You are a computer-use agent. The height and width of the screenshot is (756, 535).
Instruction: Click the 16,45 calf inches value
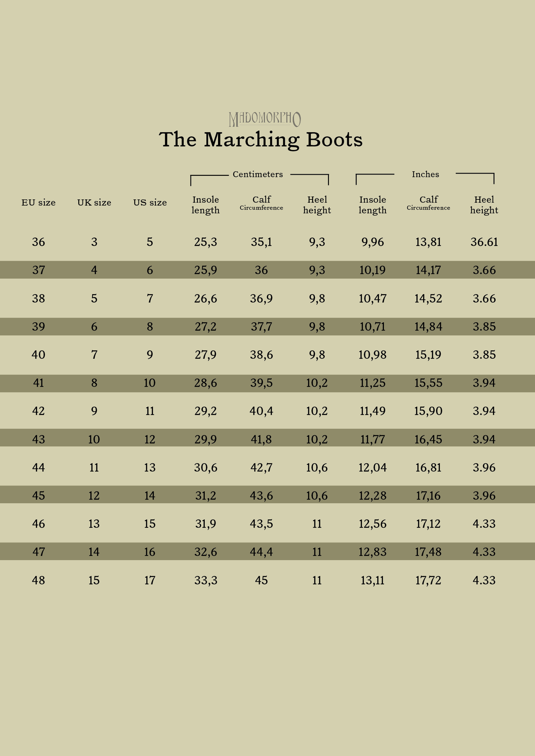pyautogui.click(x=428, y=439)
